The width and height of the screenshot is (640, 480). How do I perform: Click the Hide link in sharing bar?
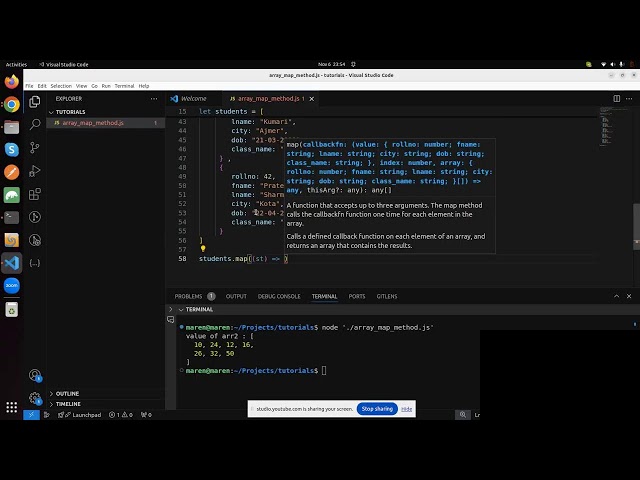tap(406, 409)
